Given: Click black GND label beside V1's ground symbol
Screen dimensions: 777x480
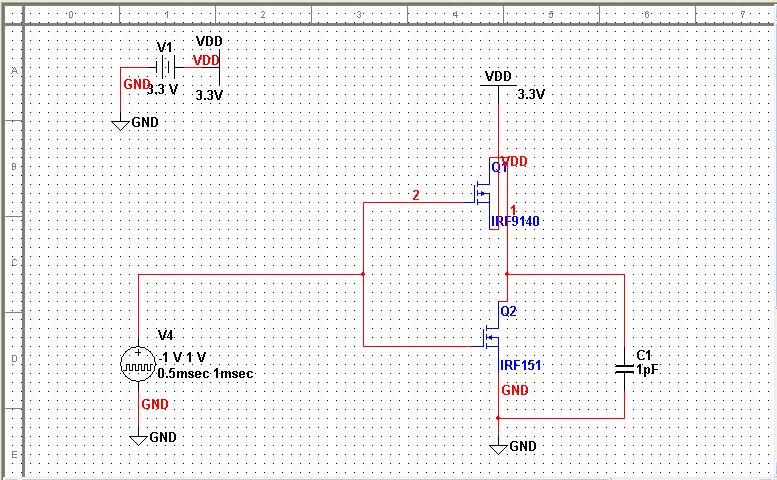Looking at the screenshot, I should coord(145,122).
